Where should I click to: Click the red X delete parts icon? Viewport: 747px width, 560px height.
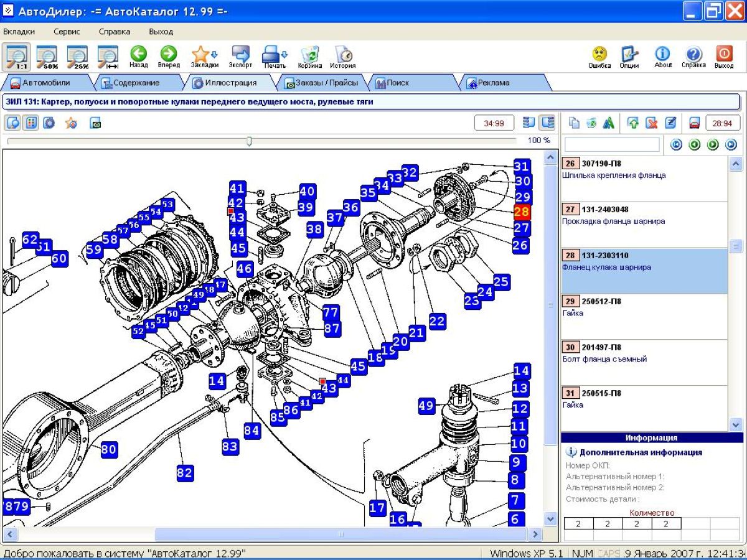652,123
